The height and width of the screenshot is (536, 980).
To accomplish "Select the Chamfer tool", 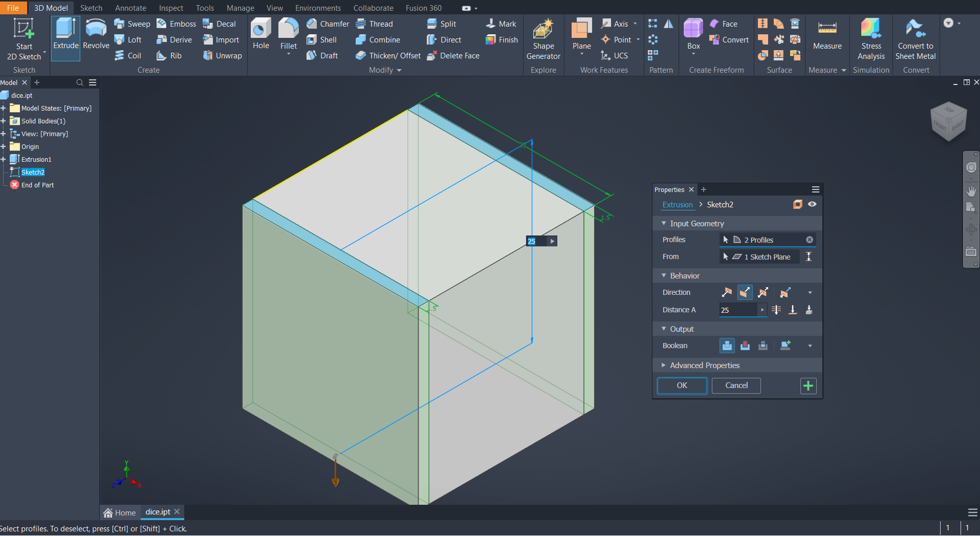I will [328, 24].
